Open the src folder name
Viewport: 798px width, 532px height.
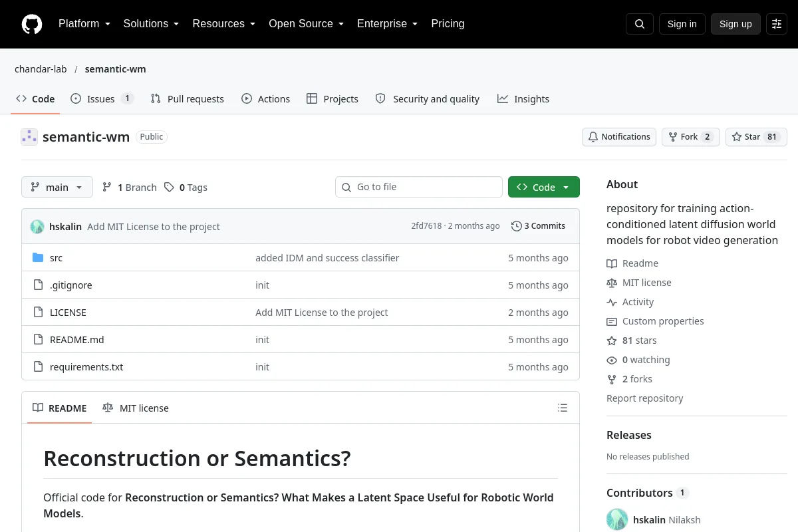point(56,258)
